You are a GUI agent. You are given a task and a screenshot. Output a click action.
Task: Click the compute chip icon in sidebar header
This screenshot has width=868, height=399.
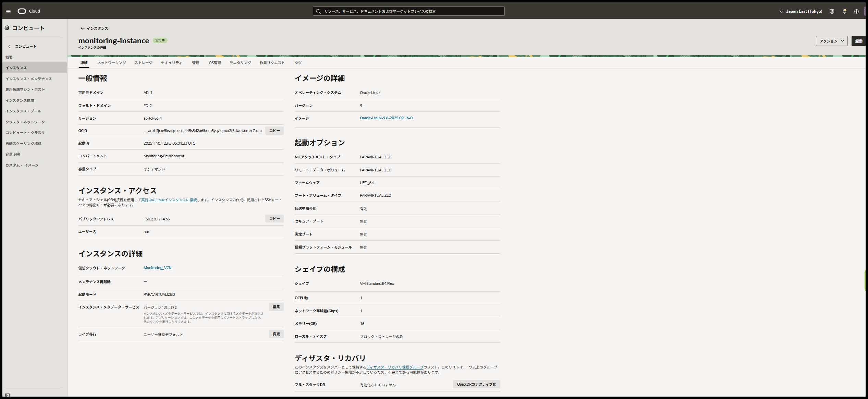point(7,28)
